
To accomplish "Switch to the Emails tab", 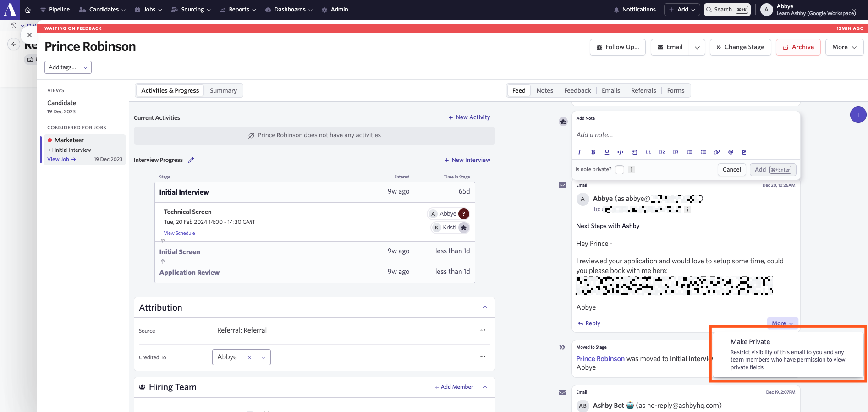I will click(611, 91).
